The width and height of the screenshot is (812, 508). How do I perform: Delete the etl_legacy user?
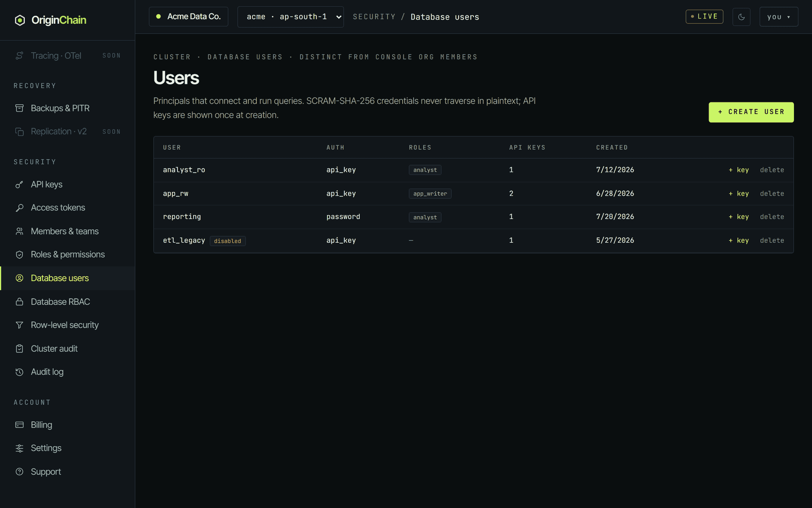(772, 241)
